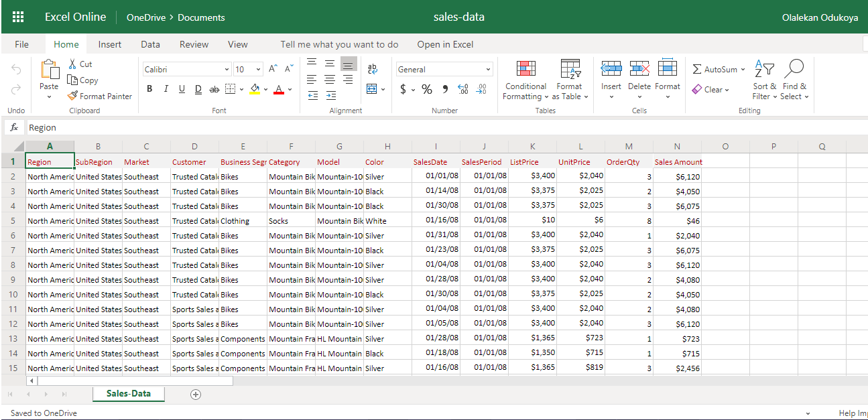The height and width of the screenshot is (420, 868).
Task: Select the Format Painter
Action: pos(99,96)
